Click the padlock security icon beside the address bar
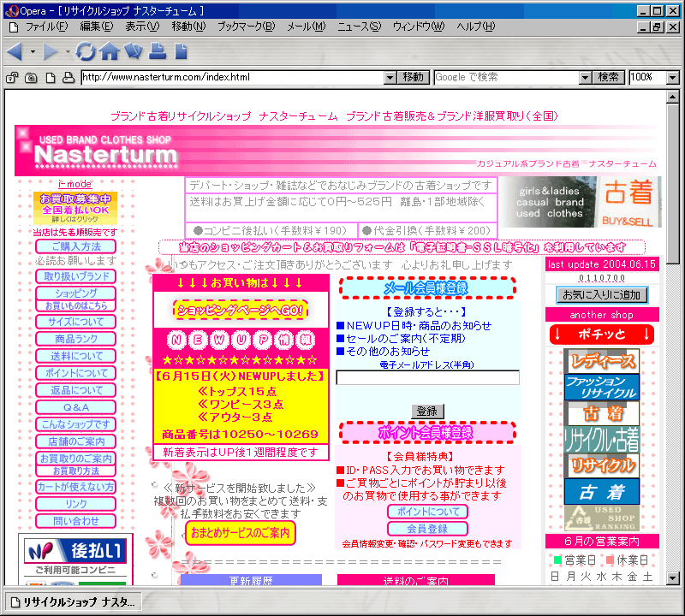The height and width of the screenshot is (616, 685). point(12,78)
